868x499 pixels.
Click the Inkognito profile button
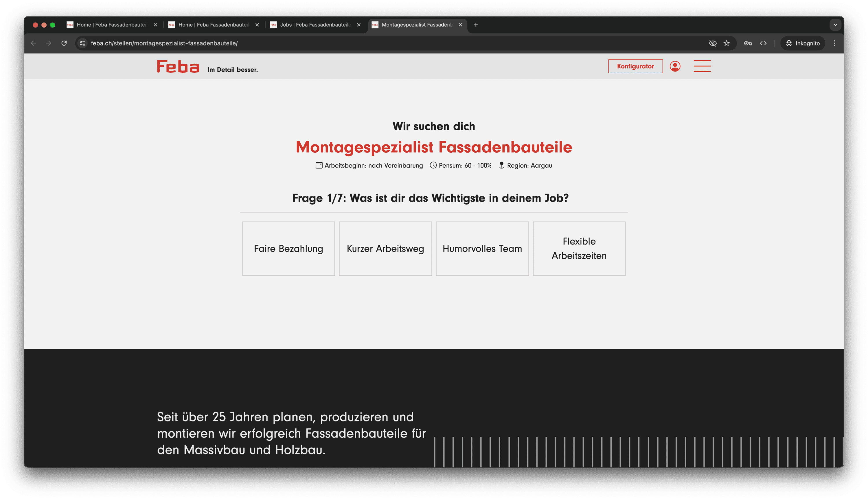802,43
